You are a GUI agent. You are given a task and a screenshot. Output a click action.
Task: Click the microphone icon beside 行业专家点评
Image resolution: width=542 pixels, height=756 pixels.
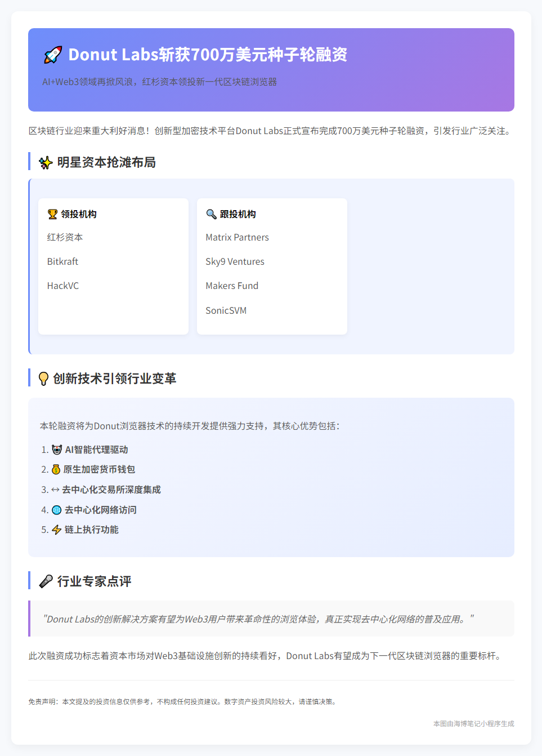(x=45, y=581)
